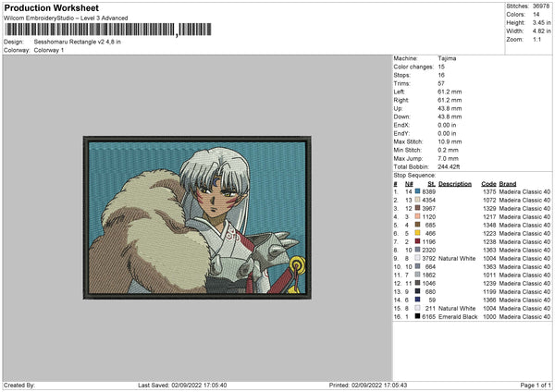Click the dark red swatch in stop 7

[418, 241]
